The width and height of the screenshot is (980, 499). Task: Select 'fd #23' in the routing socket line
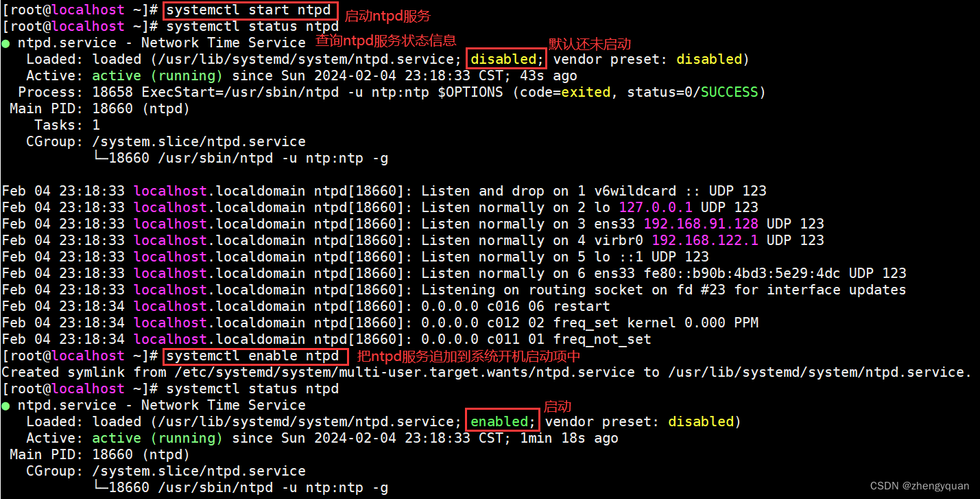pyautogui.click(x=701, y=290)
